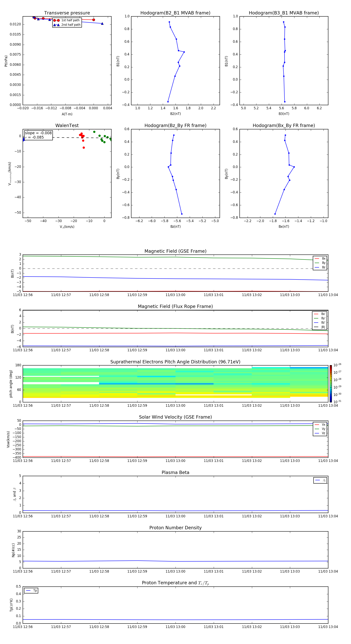Click the "11/03 13:04" tick under Proton Temperature panel

point(328,627)
